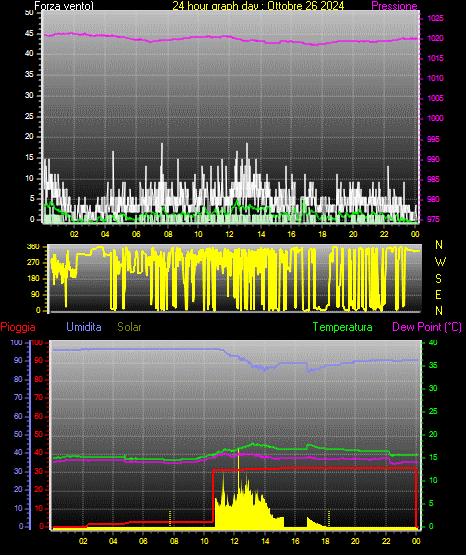Click the yellow 90 value on the direction axis
Viewport: 466px width, 555px height.
(x=35, y=294)
